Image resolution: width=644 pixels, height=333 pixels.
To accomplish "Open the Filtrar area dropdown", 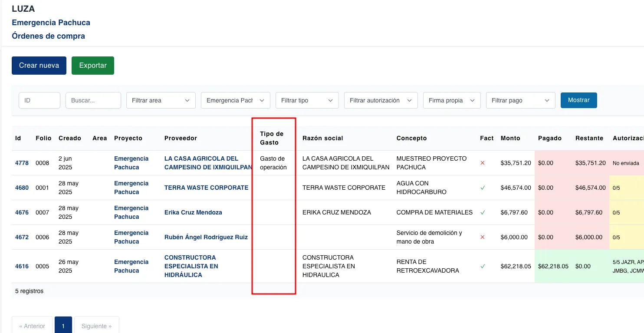I will pos(161,100).
